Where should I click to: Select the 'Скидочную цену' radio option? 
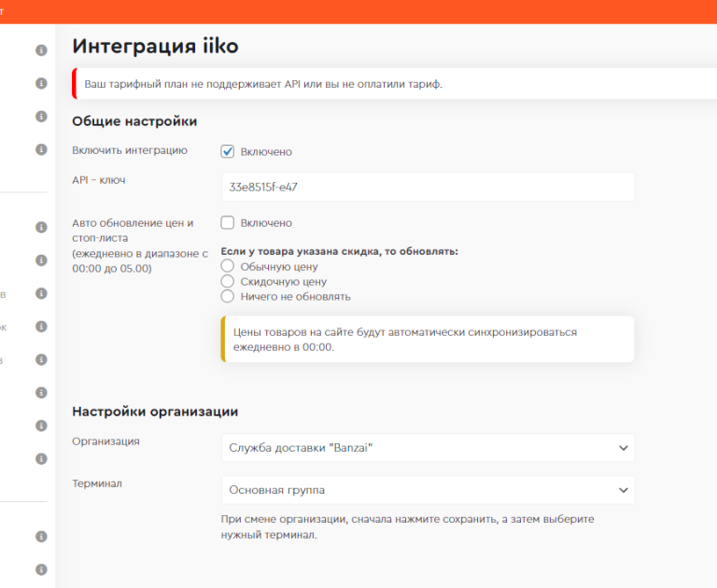coord(227,281)
